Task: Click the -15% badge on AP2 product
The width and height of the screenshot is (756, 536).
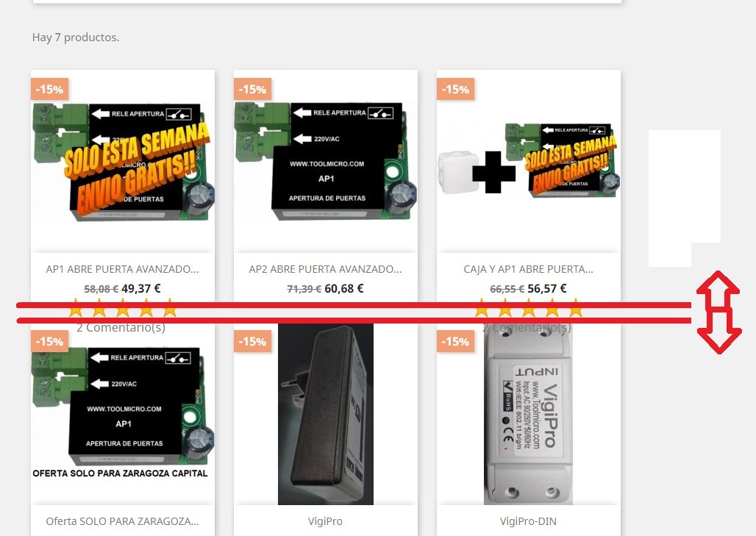Action: point(253,89)
